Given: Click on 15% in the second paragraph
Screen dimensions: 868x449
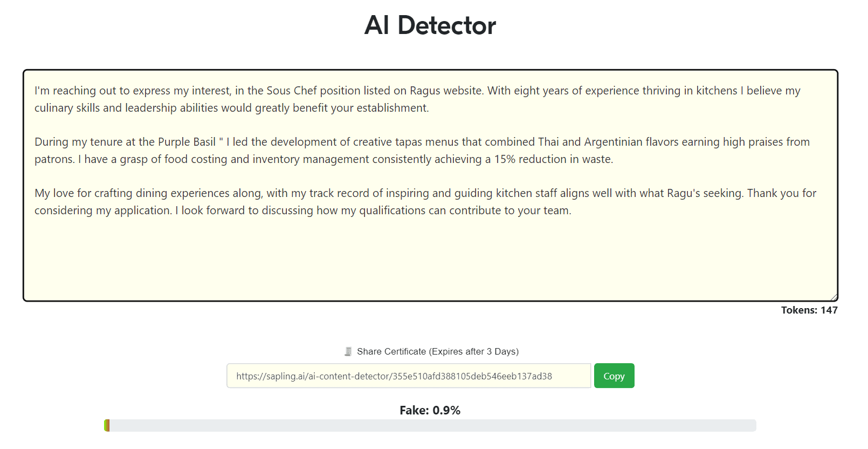Looking at the screenshot, I should (x=505, y=159).
